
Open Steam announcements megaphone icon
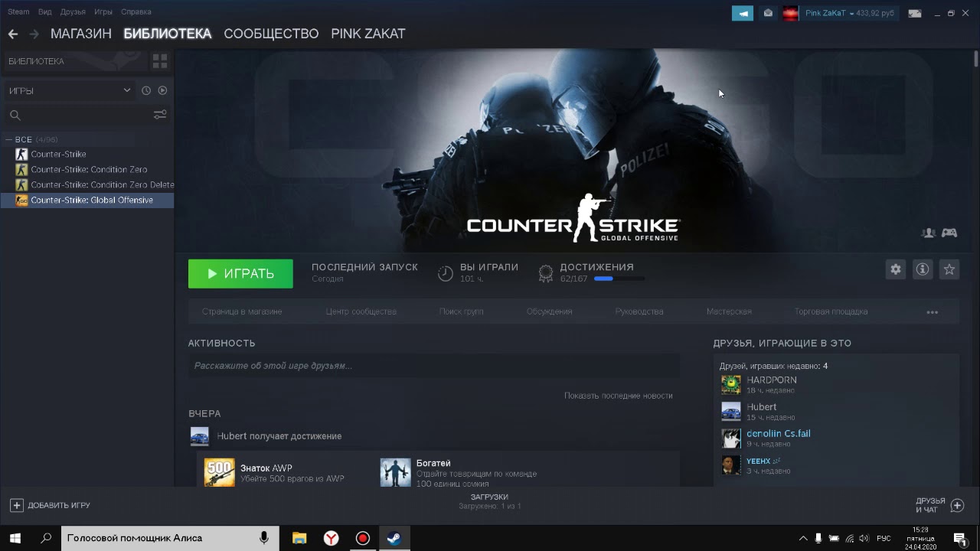click(x=742, y=13)
